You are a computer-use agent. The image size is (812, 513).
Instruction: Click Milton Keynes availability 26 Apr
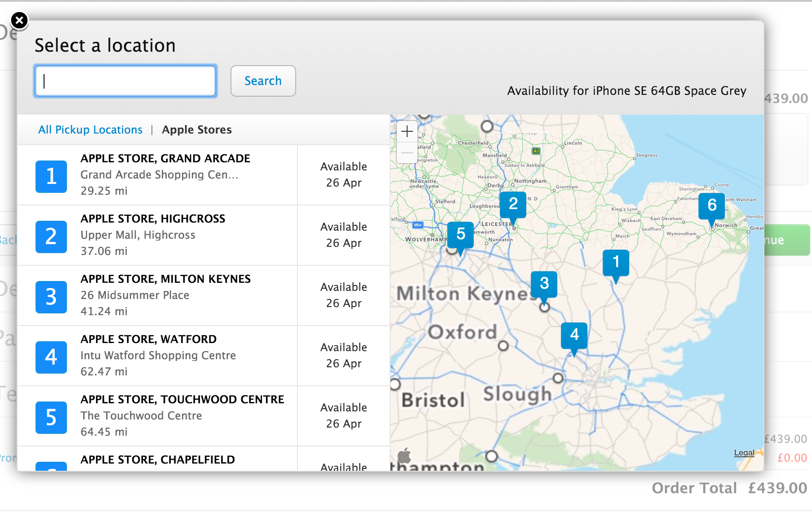point(344,295)
